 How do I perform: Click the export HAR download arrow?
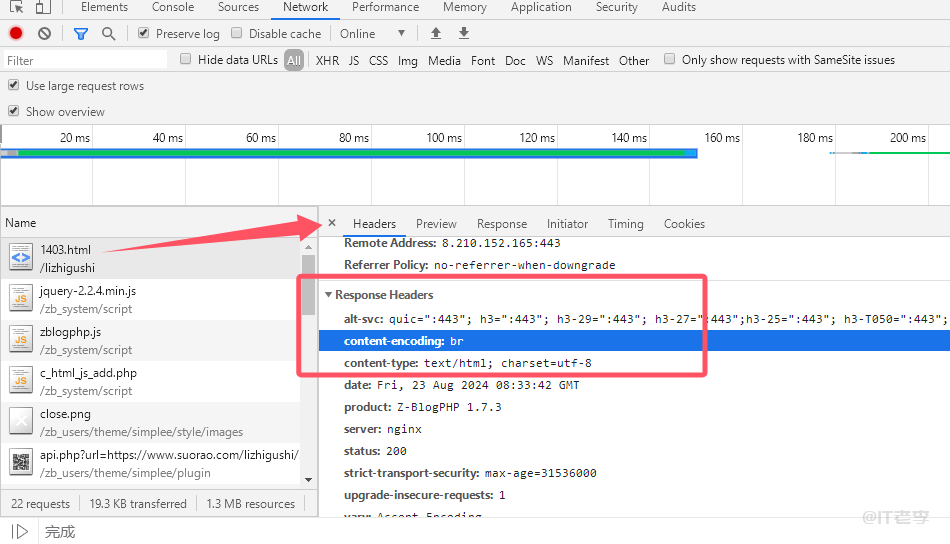[x=463, y=33]
